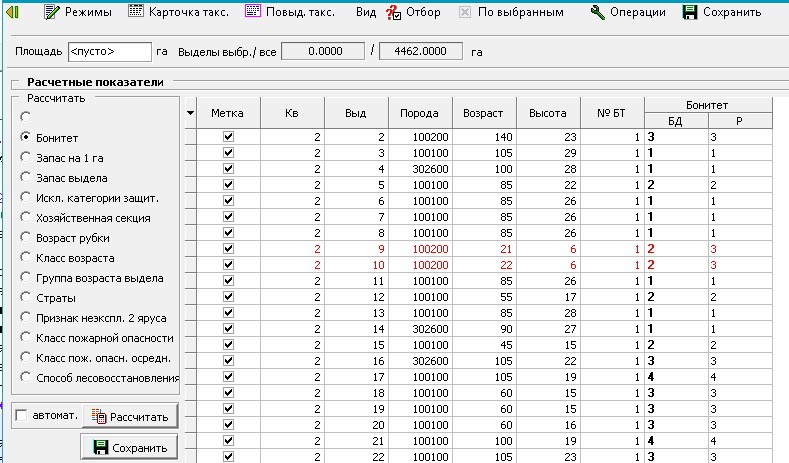789x463 pixels.
Task: Toggle Метка checkbox for выдел 9
Action: click(228, 249)
